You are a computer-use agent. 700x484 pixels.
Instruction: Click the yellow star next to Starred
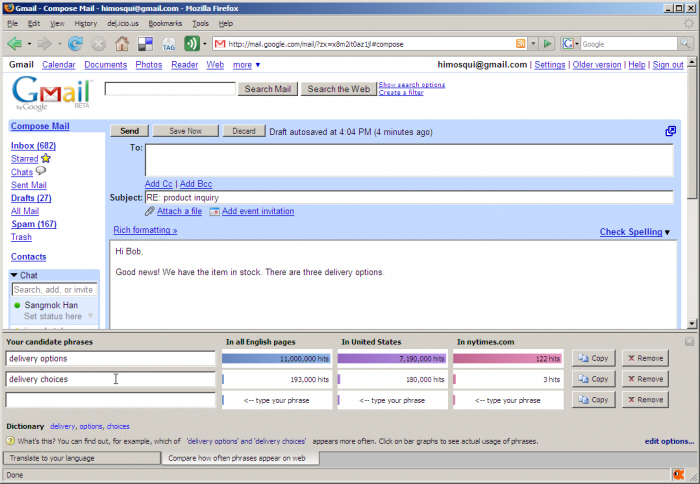(x=46, y=158)
